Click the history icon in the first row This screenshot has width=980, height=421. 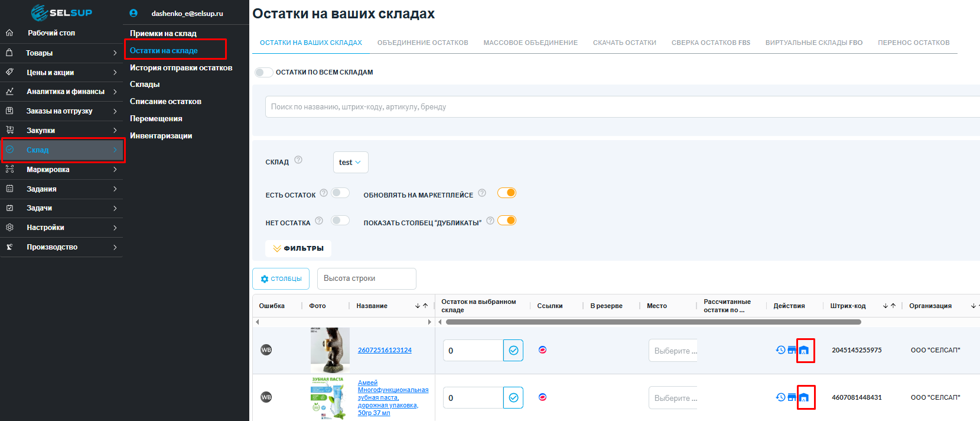780,350
